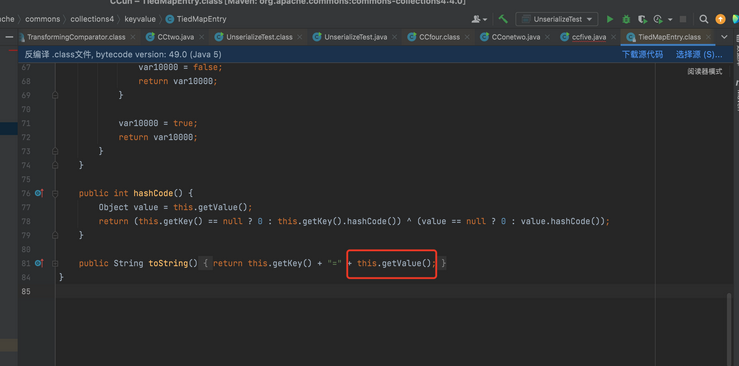Run UnserializeTest with green play icon

(x=610, y=19)
